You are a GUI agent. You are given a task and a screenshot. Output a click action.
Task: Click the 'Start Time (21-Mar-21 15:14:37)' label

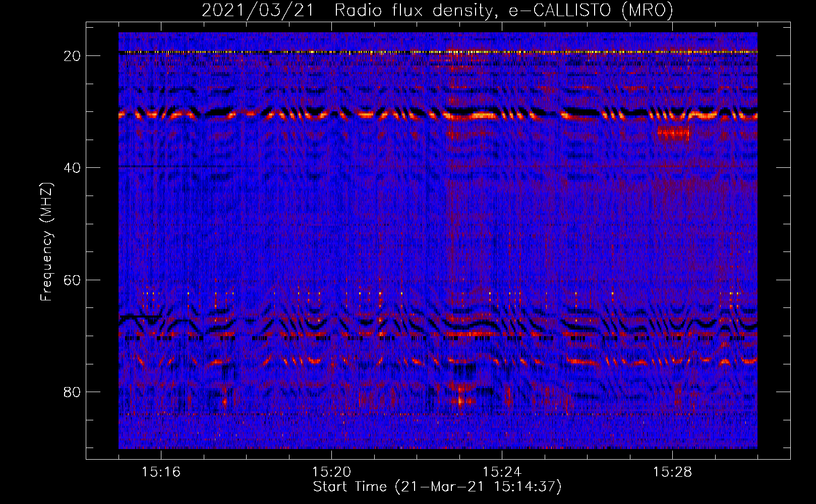[x=437, y=487]
